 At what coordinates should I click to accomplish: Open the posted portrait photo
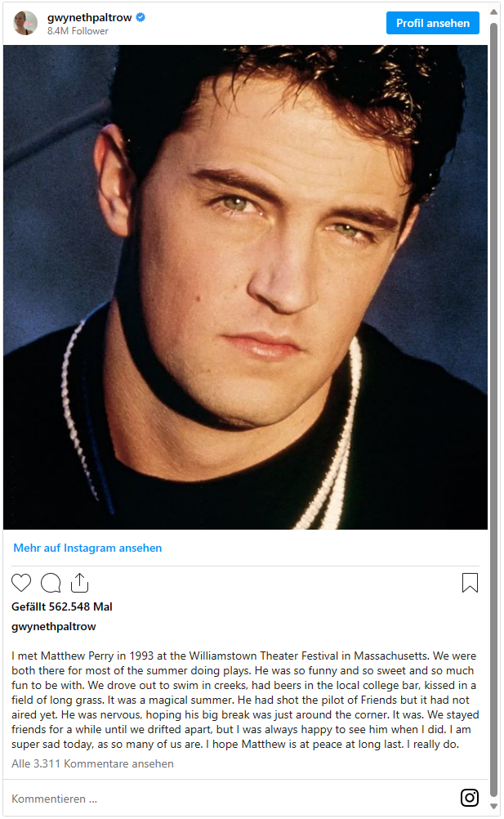(245, 287)
